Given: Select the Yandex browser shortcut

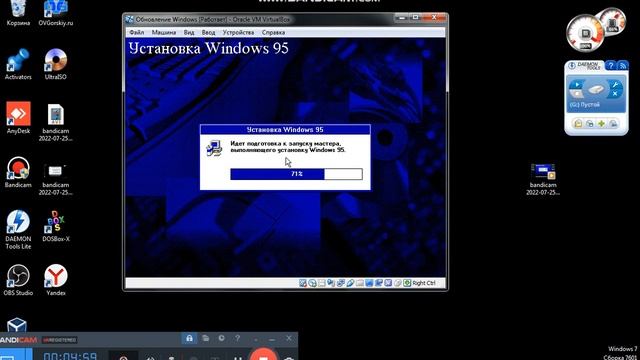Looking at the screenshot, I should [x=56, y=280].
